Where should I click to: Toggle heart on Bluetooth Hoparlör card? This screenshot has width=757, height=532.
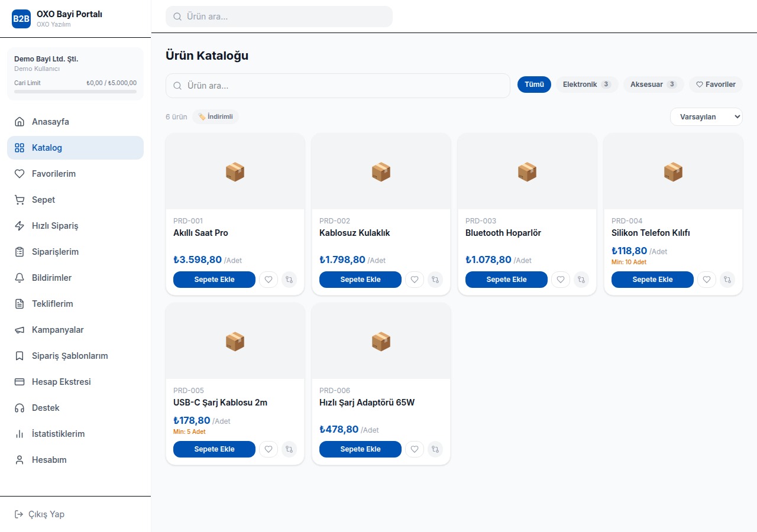(561, 280)
